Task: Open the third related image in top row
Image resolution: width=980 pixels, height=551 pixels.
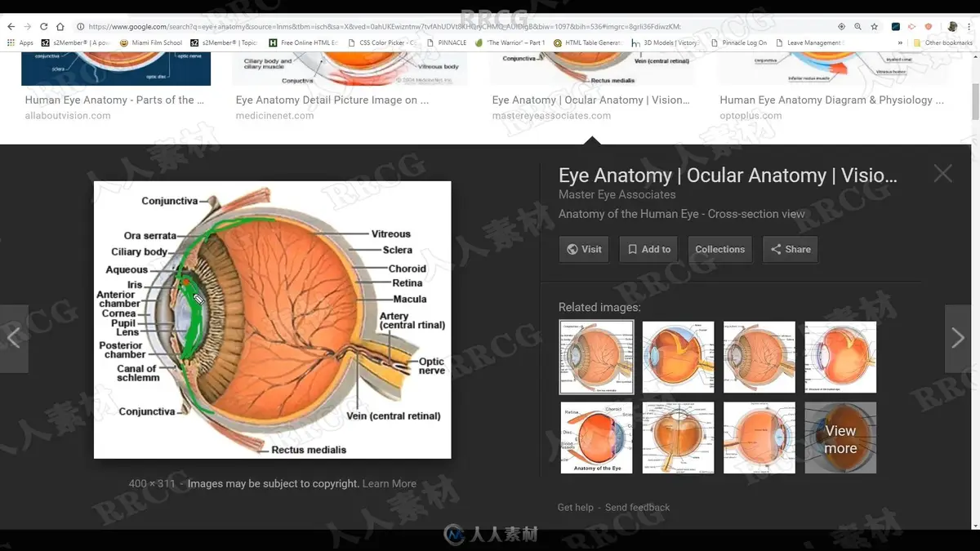Action: pyautogui.click(x=759, y=357)
